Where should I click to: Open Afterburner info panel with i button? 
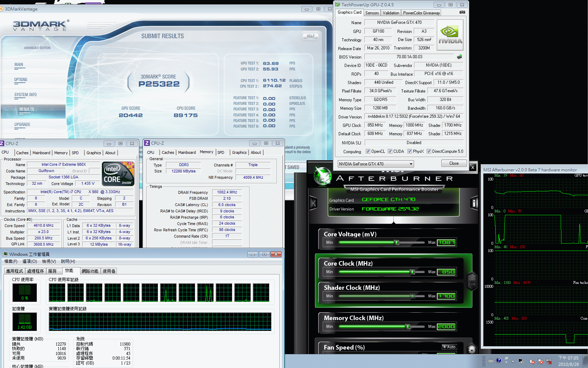[474, 203]
